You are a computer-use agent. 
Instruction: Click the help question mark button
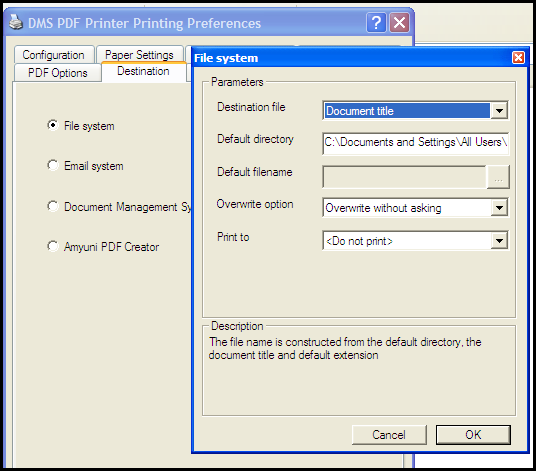tap(376, 23)
